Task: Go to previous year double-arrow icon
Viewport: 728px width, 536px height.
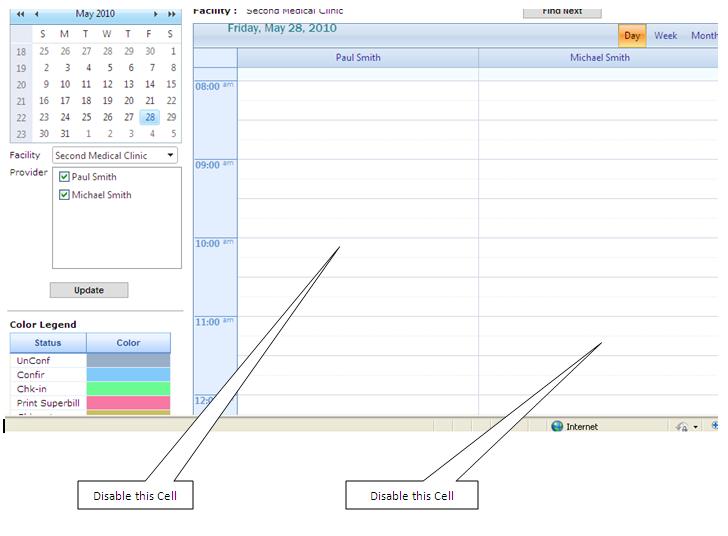Action: [20, 14]
